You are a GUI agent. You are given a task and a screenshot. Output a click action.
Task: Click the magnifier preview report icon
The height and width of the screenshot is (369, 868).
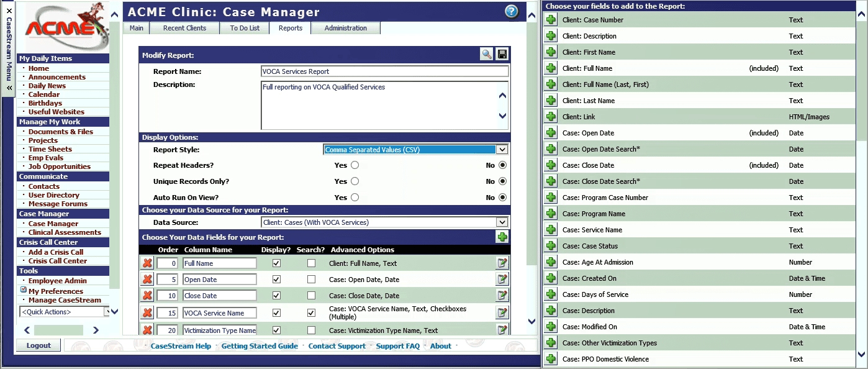click(x=487, y=54)
